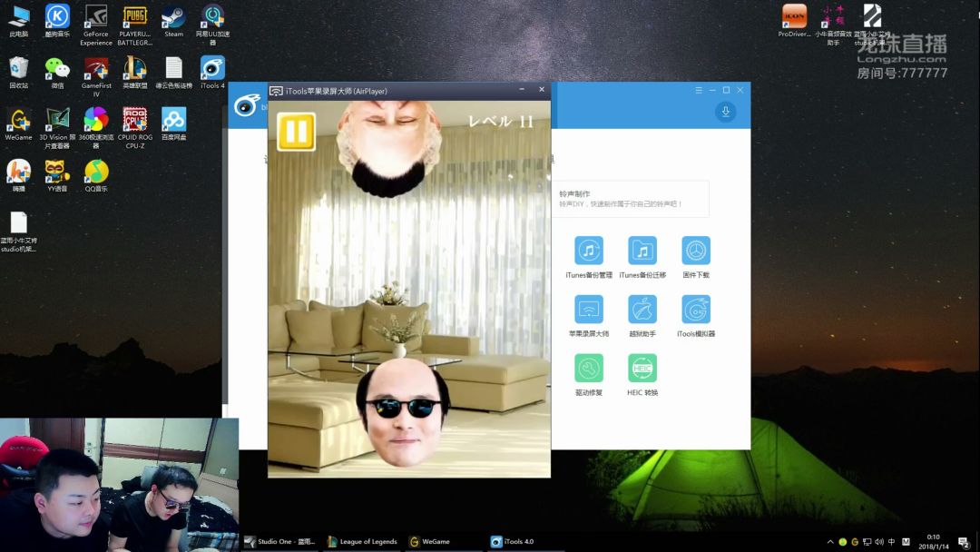Viewport: 980px width, 552px height.
Task: Switch to League of Legends taskbar item
Action: coord(362,542)
